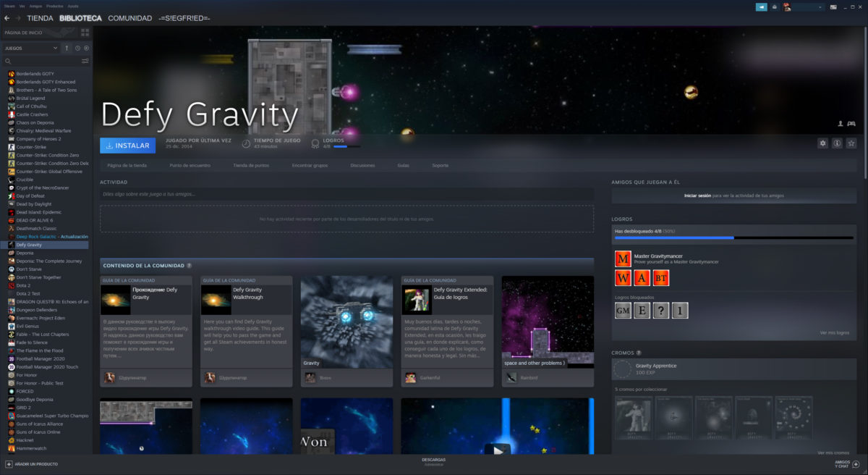The width and height of the screenshot is (868, 475).
Task: Open the library grid view icon
Action: (85, 33)
